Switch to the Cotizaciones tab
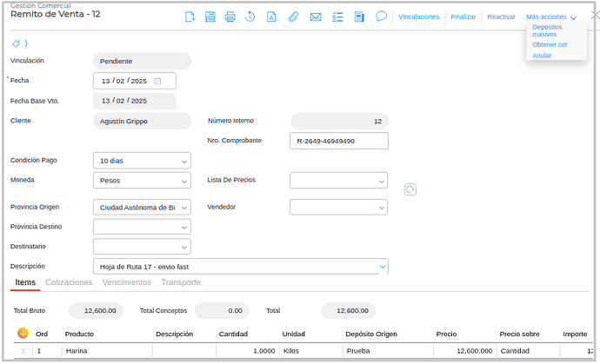600x364 pixels. pyautogui.click(x=69, y=282)
